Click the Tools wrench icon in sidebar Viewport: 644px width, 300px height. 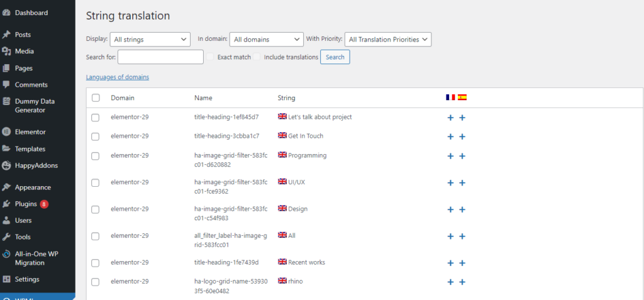[x=6, y=237]
